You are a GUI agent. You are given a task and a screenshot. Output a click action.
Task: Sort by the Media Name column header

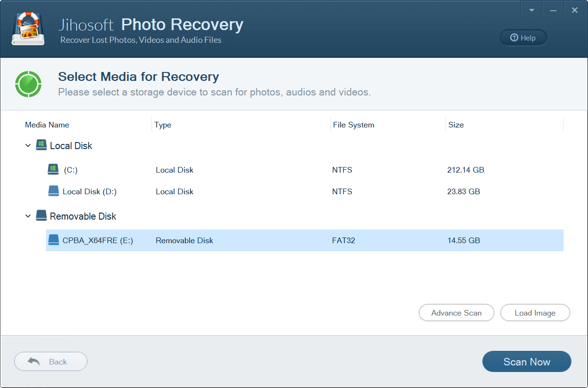[47, 125]
